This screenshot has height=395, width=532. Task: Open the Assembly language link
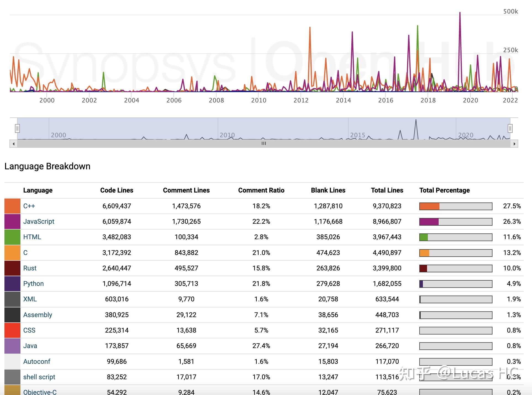click(x=38, y=315)
